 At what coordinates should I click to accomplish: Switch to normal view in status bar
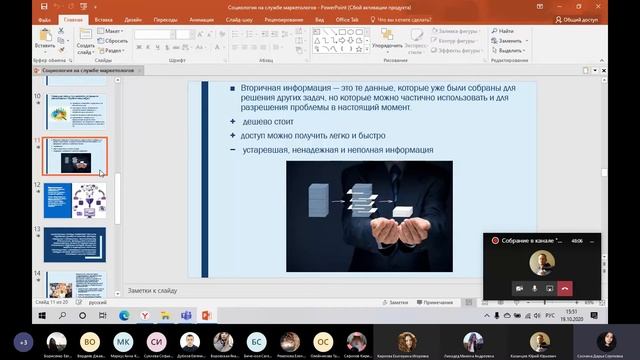click(469, 302)
